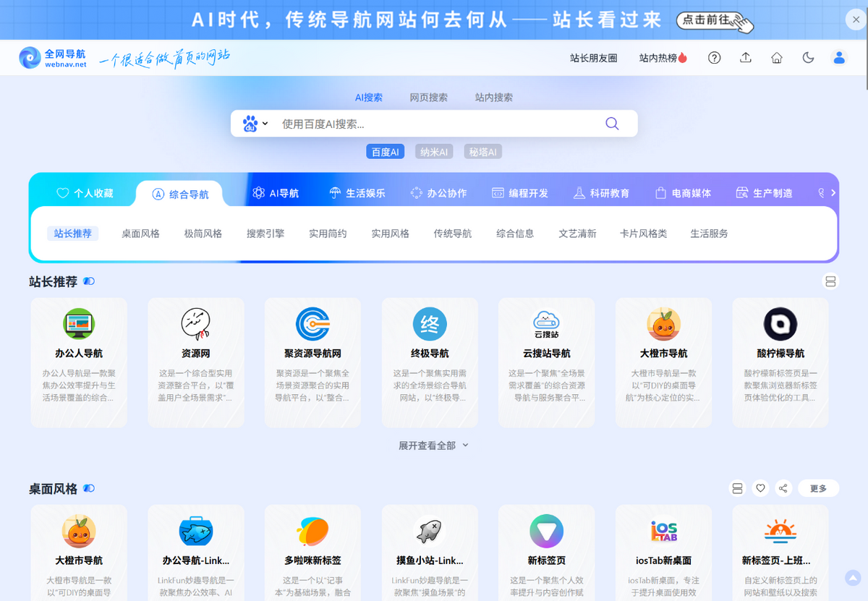The height and width of the screenshot is (601, 868).
Task: Click the webnav.net site logo
Action: click(53, 58)
